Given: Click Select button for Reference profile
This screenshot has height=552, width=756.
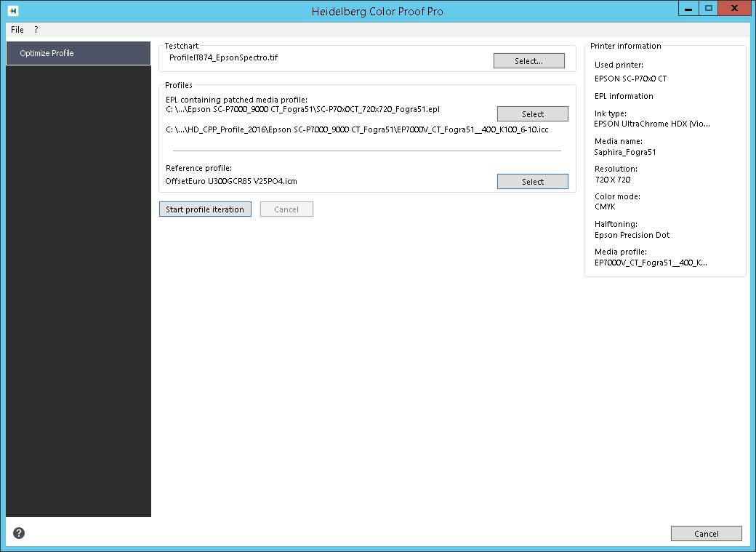Looking at the screenshot, I should (533, 181).
